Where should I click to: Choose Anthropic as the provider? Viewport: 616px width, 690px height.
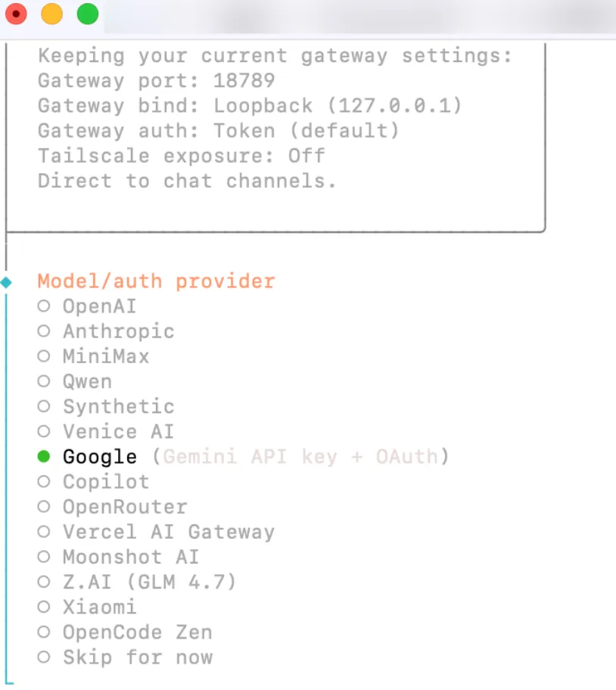tap(106, 331)
